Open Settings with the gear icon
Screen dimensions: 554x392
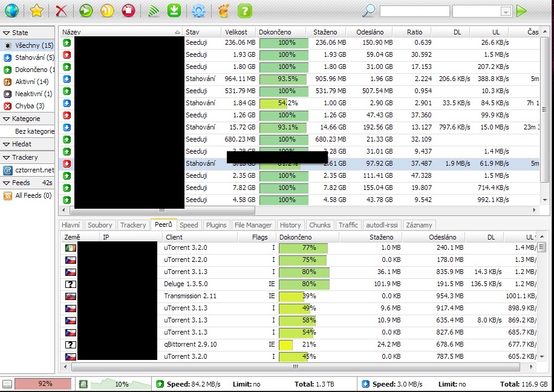tap(198, 10)
